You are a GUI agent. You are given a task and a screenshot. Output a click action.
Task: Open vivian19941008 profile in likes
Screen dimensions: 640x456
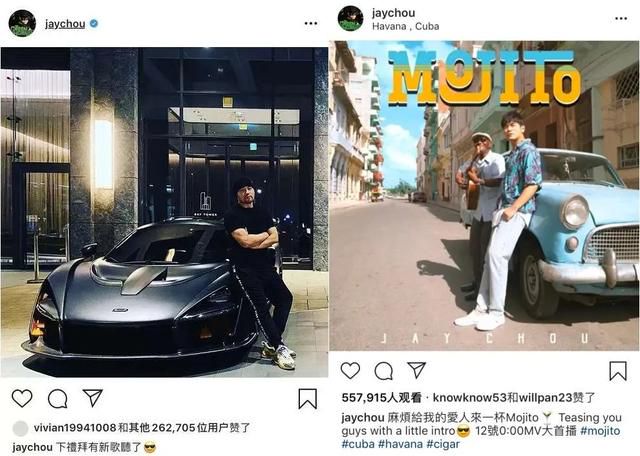(x=75, y=428)
